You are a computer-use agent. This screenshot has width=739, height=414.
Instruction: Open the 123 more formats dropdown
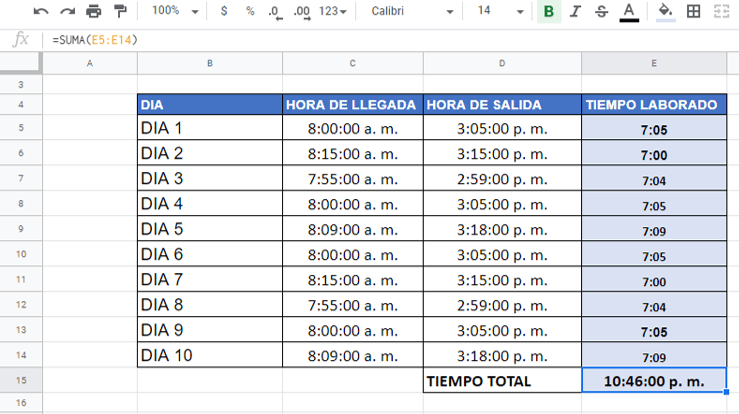(332, 11)
